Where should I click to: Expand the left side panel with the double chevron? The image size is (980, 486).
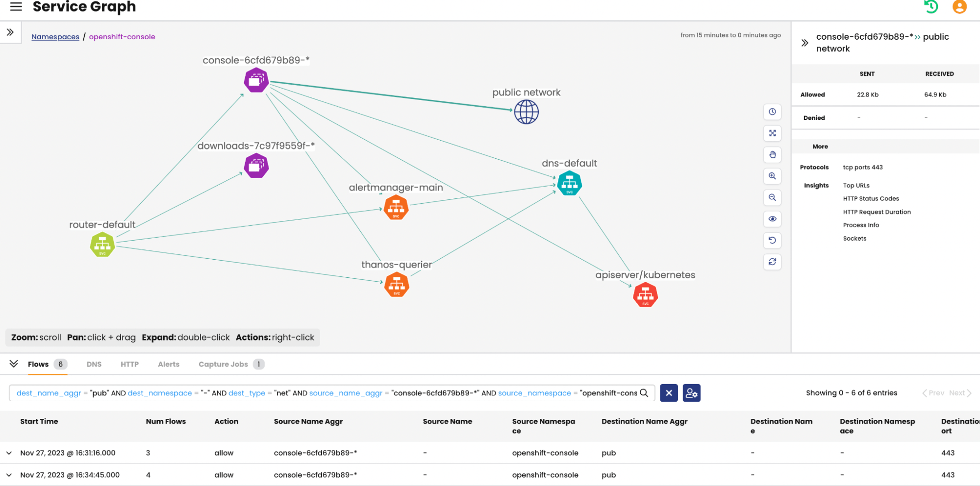pyautogui.click(x=10, y=32)
